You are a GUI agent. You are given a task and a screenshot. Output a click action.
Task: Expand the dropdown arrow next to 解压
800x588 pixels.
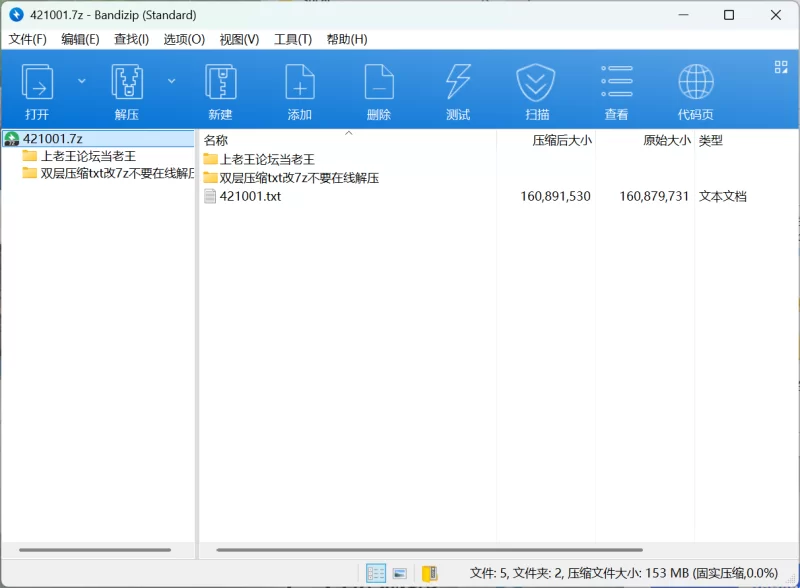tap(171, 81)
